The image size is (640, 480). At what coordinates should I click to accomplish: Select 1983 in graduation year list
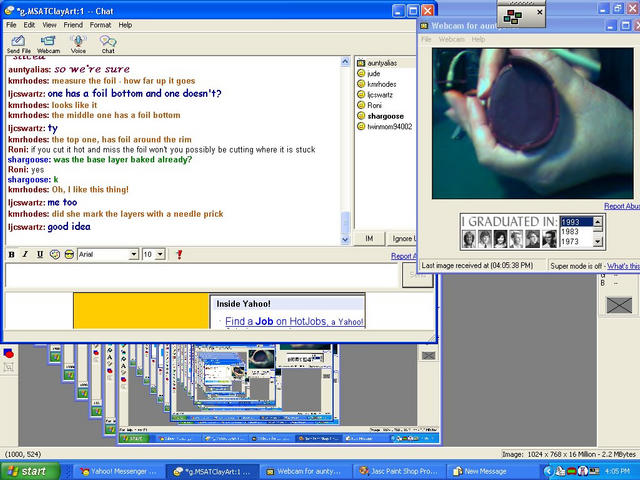576,231
